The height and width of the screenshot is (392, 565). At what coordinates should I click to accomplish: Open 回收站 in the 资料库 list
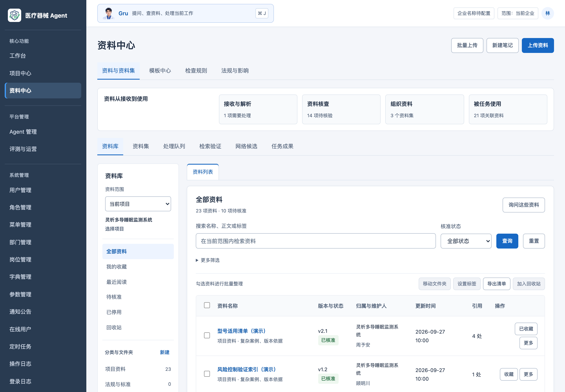(x=138, y=327)
